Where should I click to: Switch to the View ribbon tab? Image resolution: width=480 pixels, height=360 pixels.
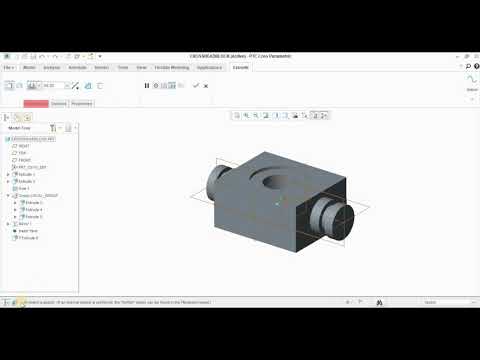(x=141, y=68)
